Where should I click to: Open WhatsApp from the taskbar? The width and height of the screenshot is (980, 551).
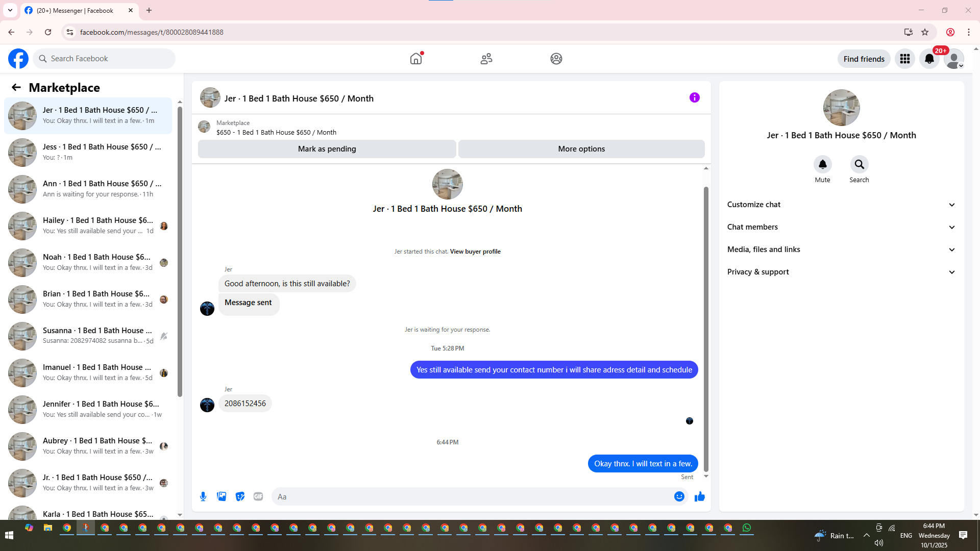pyautogui.click(x=747, y=528)
